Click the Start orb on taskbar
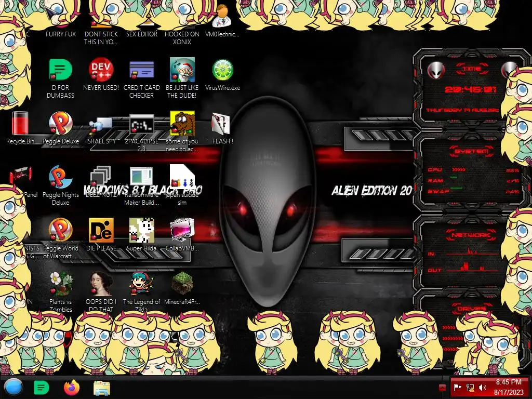The height and width of the screenshot is (399, 532). [x=13, y=387]
